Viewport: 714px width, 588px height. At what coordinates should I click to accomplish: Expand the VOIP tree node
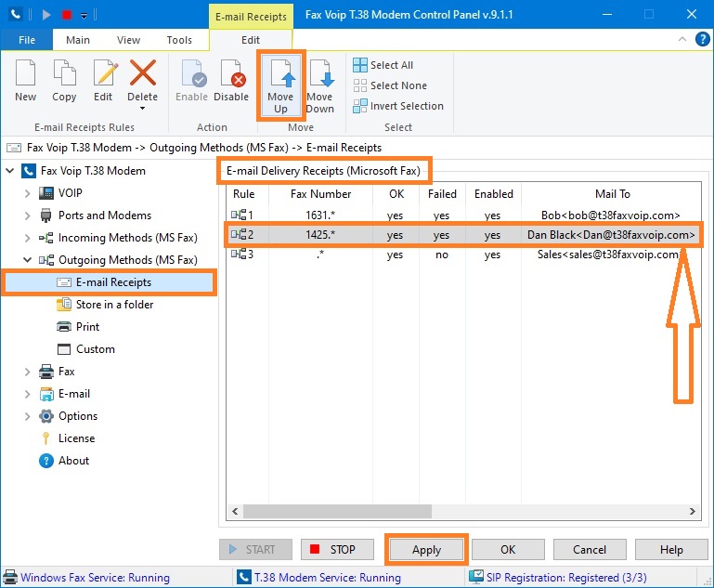[27, 193]
